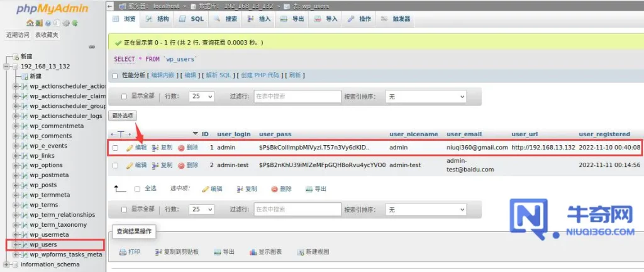Switch to the 导出 tab
The image size is (644, 272).
[x=292, y=19]
